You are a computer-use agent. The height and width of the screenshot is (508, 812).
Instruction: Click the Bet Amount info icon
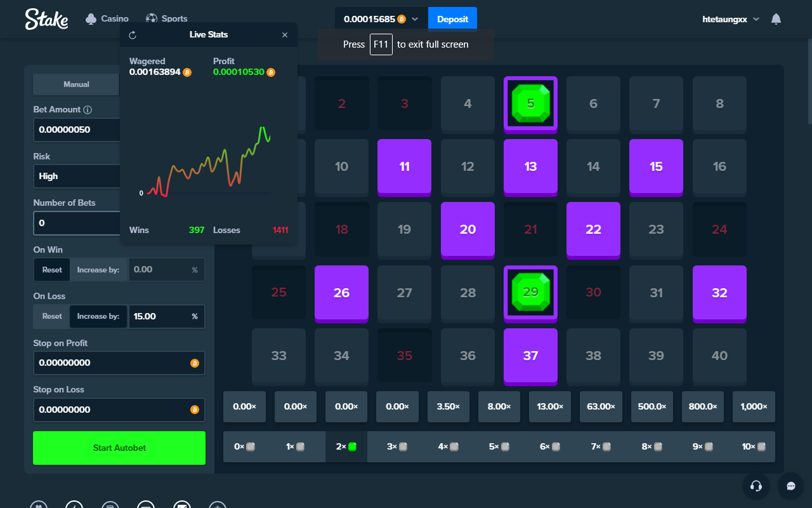pyautogui.click(x=88, y=110)
